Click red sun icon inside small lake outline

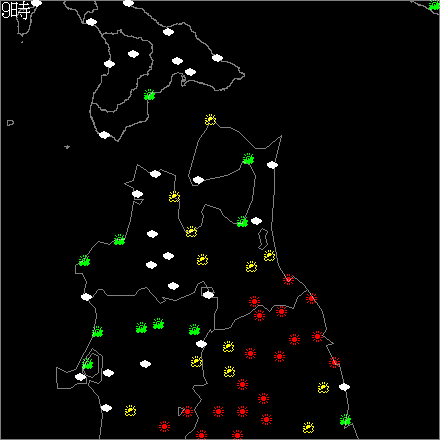(187, 412)
